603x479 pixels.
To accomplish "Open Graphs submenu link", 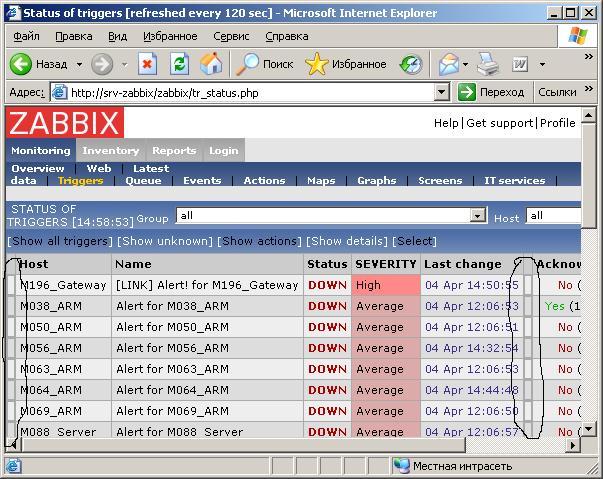I will click(376, 181).
